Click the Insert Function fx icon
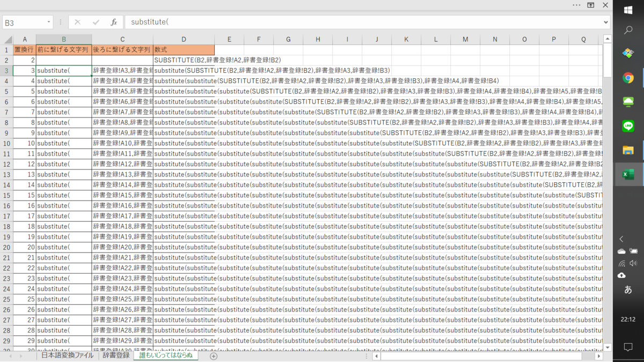Viewport: 644px width, 362px height. coord(114,23)
